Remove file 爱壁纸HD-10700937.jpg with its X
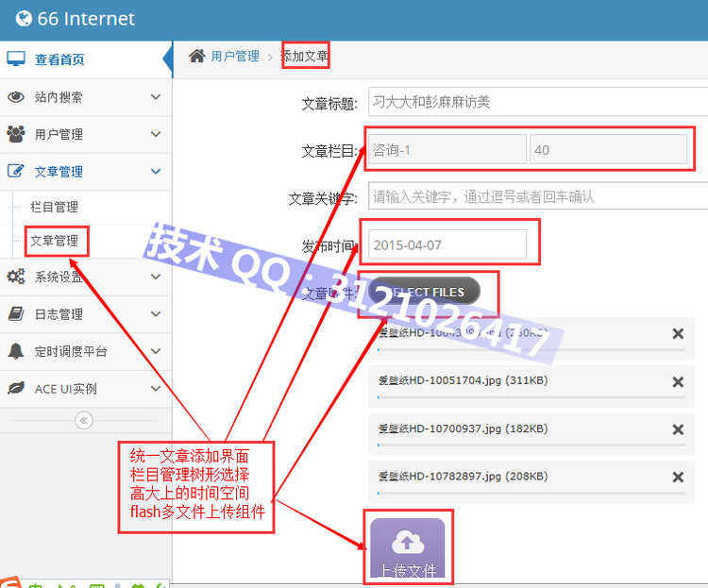708x588 pixels. click(678, 429)
